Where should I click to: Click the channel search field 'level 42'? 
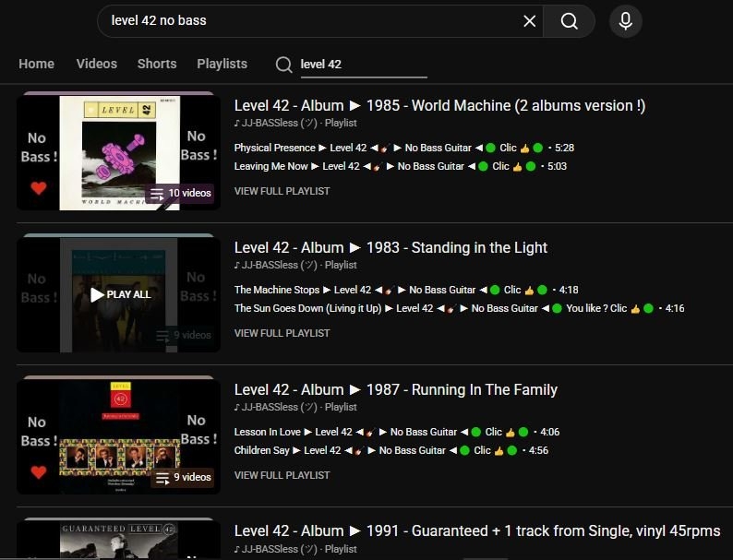364,65
